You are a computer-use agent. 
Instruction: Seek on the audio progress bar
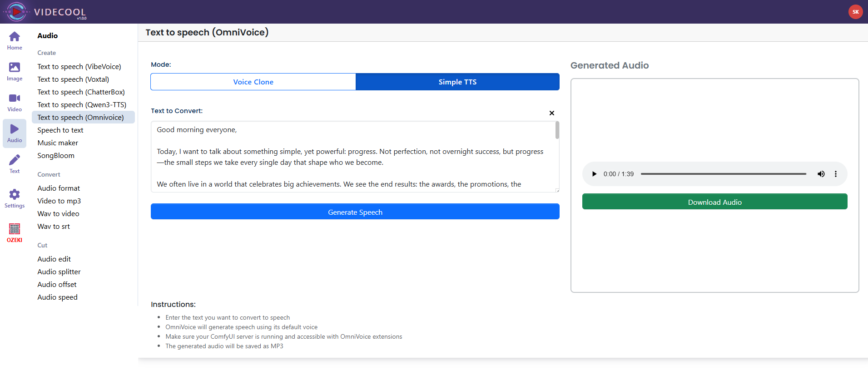point(724,174)
